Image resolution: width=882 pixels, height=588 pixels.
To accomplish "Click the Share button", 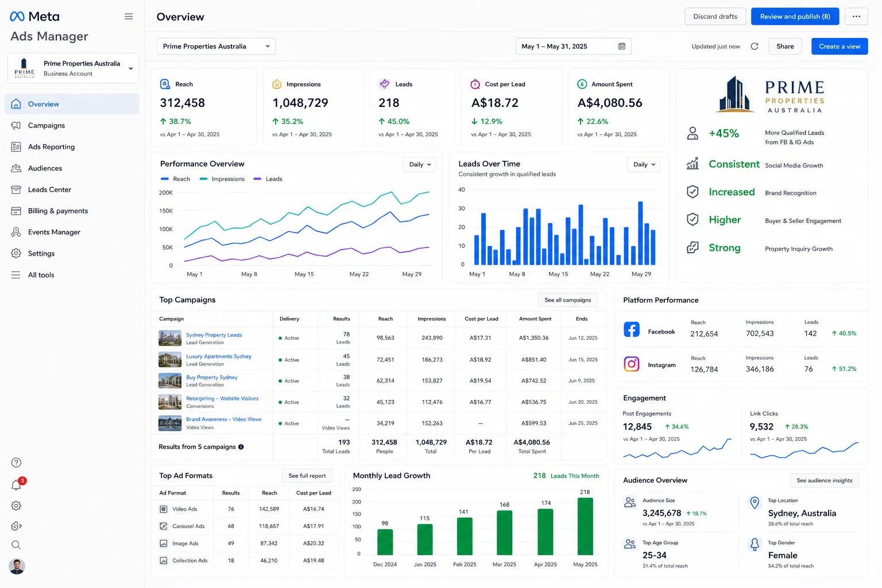I will pyautogui.click(x=785, y=47).
